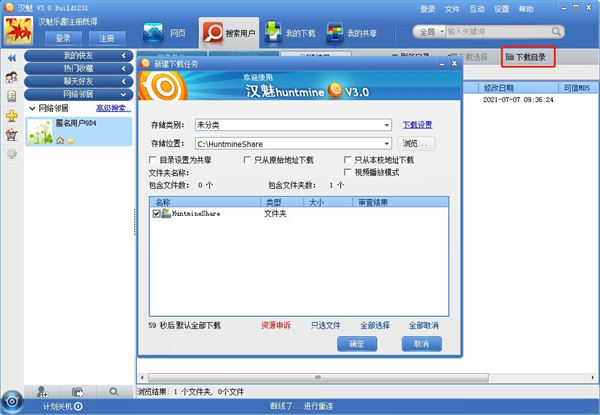600x415 pixels.
Task: Click the HuntmineShare folder icon in list
Action: (166, 213)
